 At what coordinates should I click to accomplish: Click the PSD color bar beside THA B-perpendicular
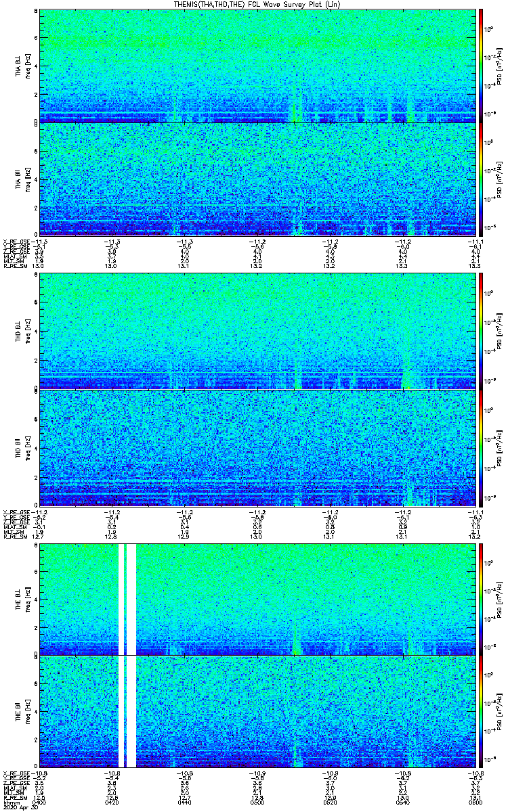(481, 66)
